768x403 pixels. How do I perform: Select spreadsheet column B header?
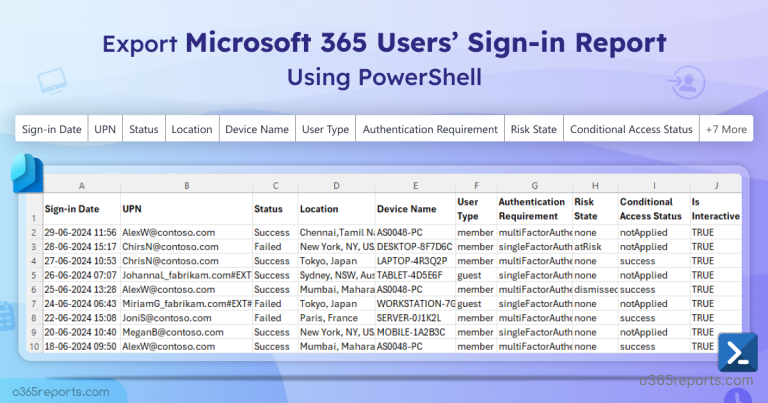pyautogui.click(x=187, y=186)
